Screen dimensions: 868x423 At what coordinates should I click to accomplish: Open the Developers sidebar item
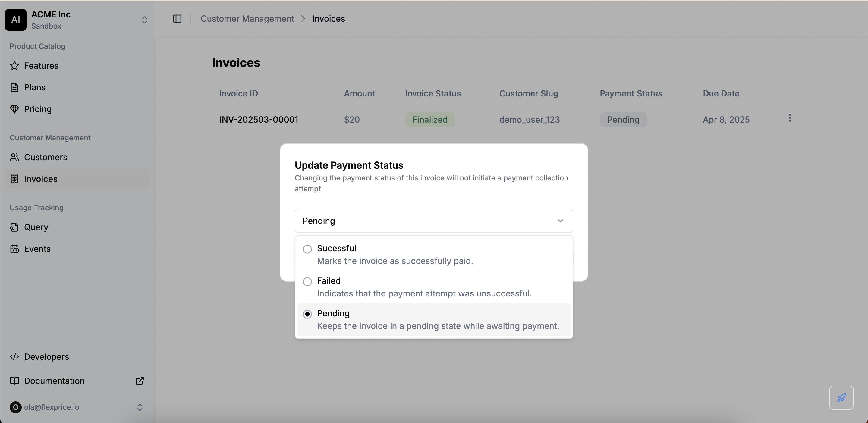coord(46,357)
